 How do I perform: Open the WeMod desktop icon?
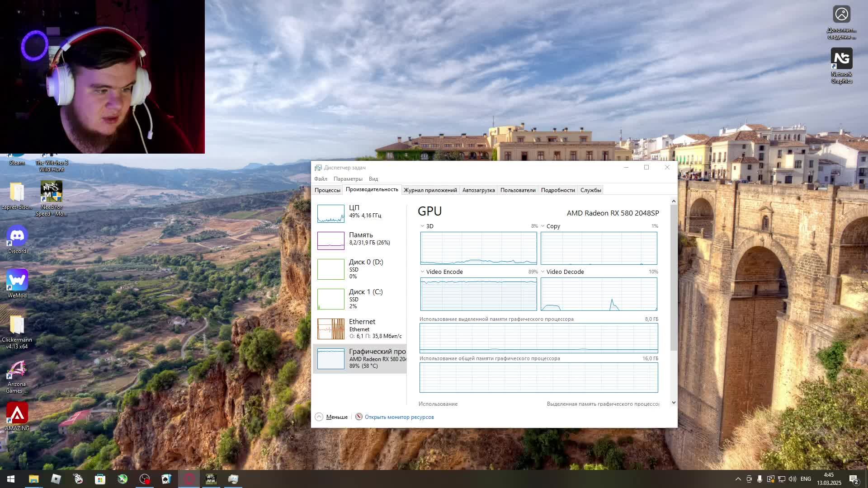click(17, 281)
